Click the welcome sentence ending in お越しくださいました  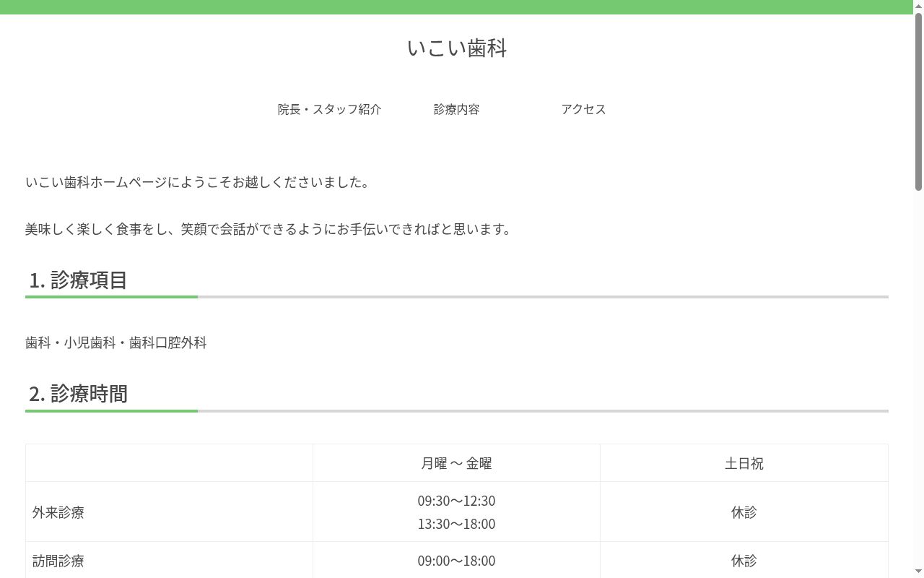198,182
